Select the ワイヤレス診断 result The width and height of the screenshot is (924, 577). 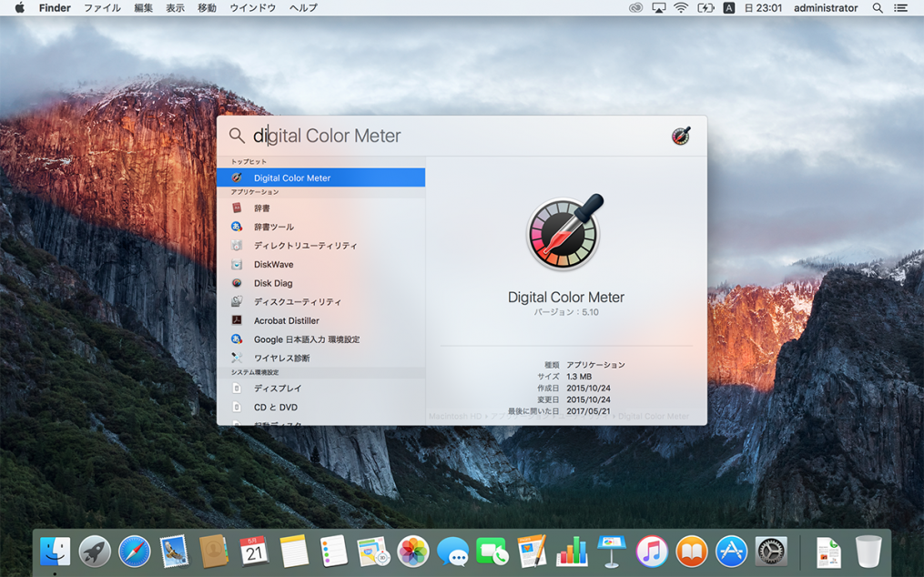(x=321, y=359)
